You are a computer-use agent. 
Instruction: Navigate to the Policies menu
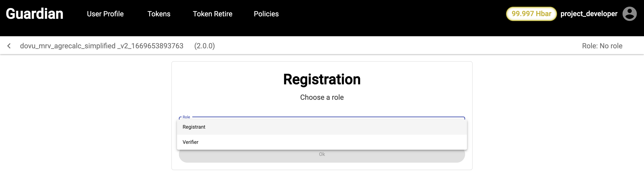[x=266, y=14]
